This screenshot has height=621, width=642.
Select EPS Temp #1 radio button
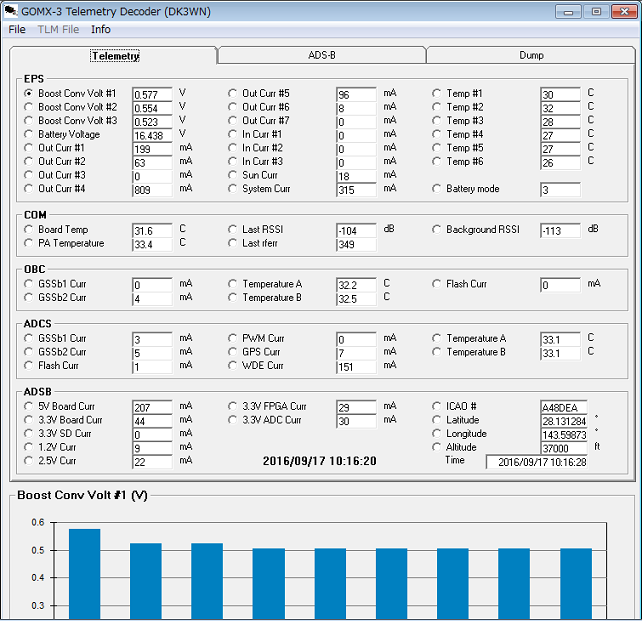[x=436, y=93]
